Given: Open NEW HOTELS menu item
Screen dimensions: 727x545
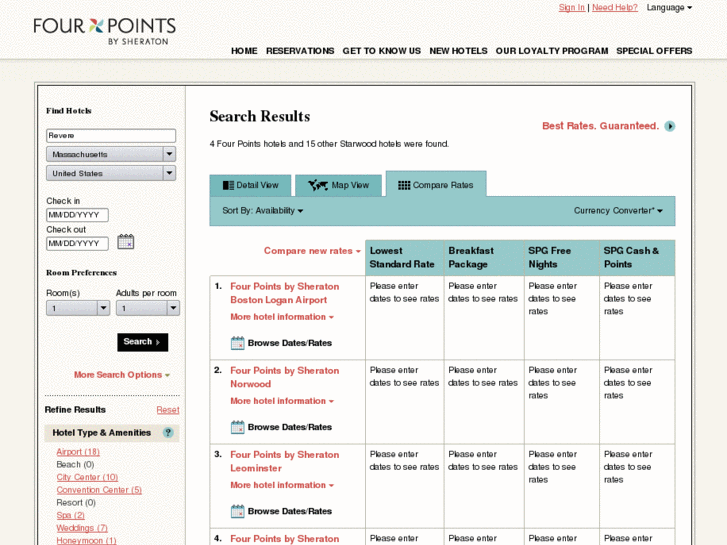Looking at the screenshot, I should 458,51.
